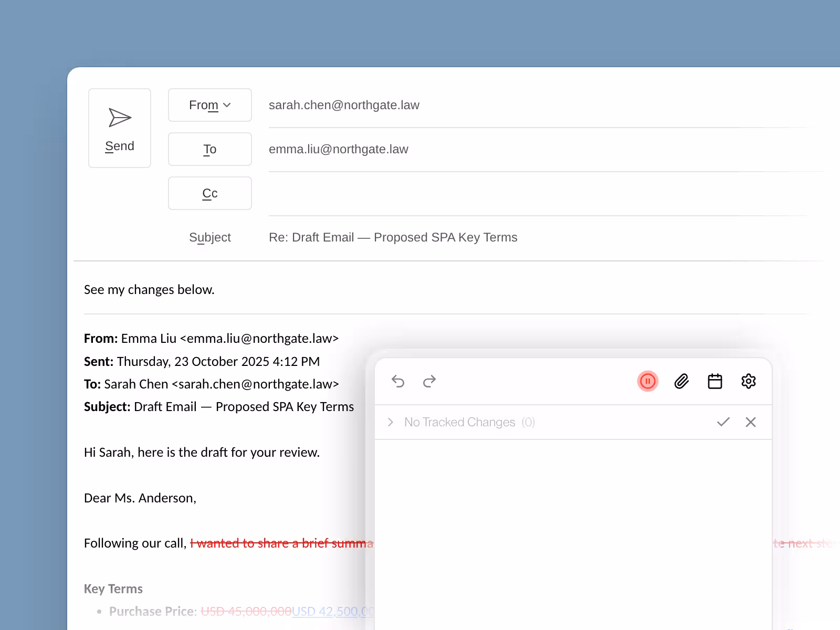This screenshot has width=840, height=630.
Task: Open the settings gear icon
Action: coord(749,381)
